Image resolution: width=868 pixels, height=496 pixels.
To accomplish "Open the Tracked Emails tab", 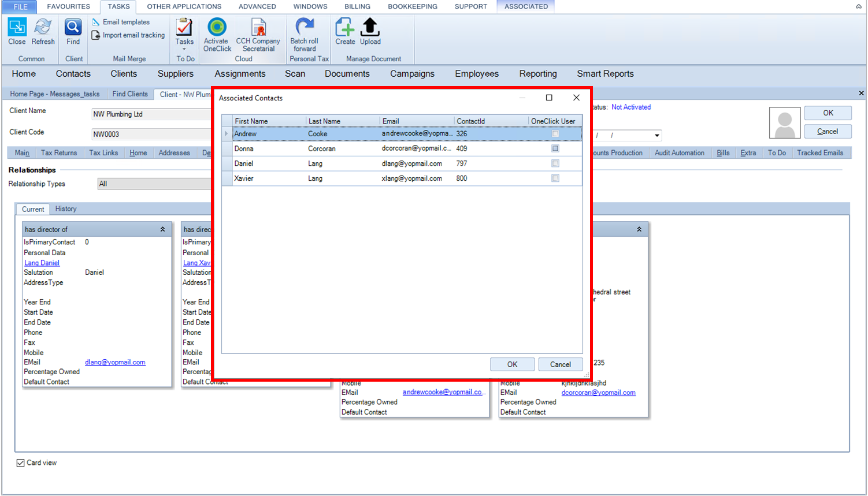I will (820, 153).
